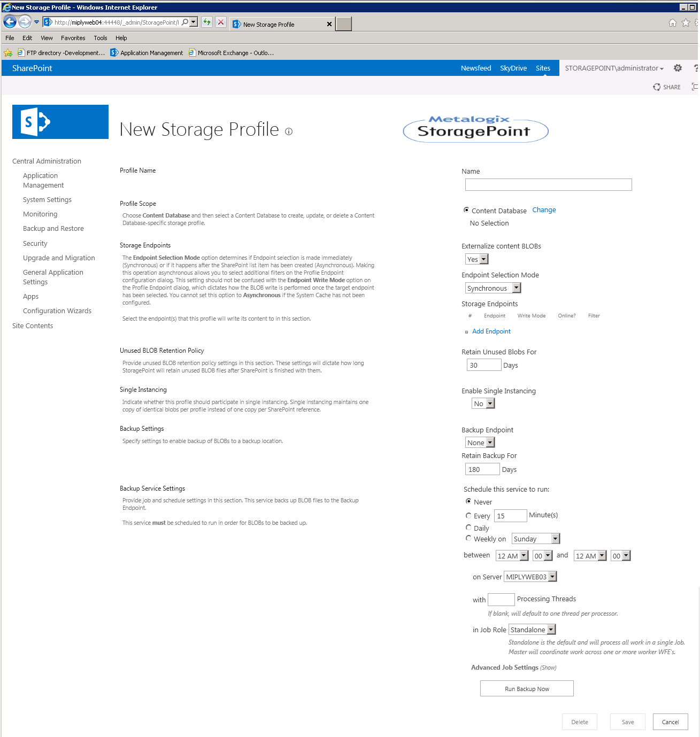Open the View menu

(x=47, y=38)
